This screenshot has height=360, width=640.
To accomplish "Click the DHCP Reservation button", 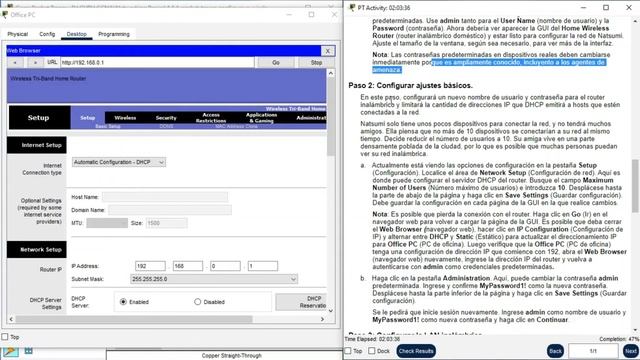I will (301, 302).
